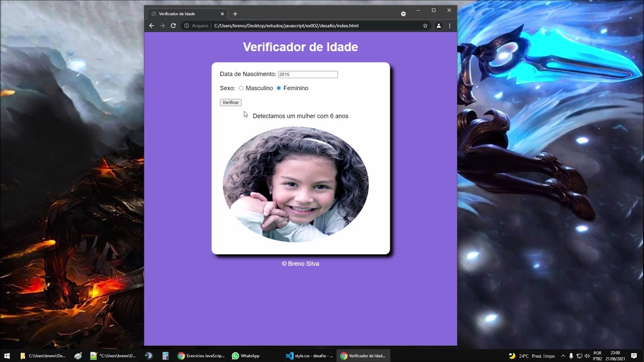Open the Chrome profile avatar icon
This screenshot has height=362, width=644.
438,26
